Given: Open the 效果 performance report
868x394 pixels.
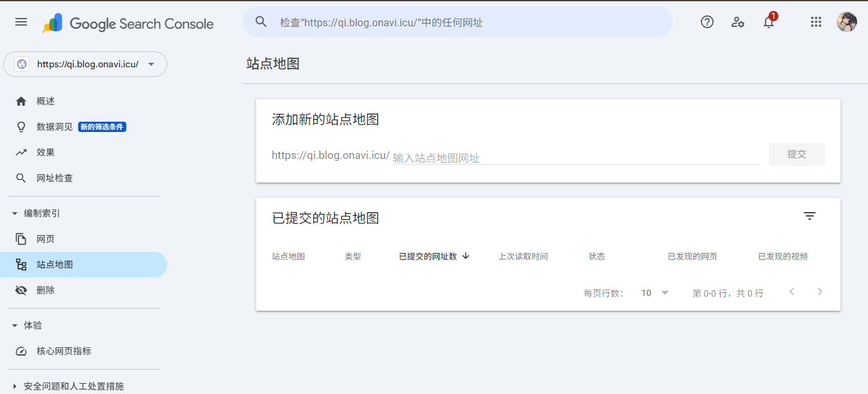Looking at the screenshot, I should [x=45, y=152].
